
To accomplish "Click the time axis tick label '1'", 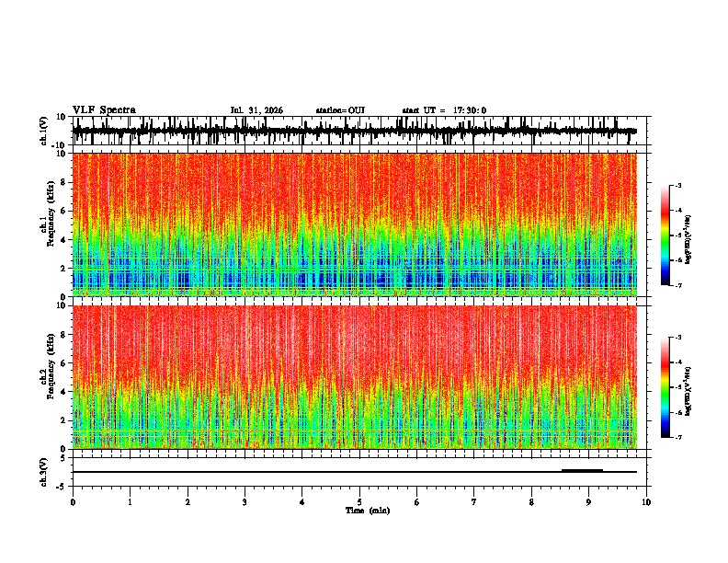I will [130, 502].
